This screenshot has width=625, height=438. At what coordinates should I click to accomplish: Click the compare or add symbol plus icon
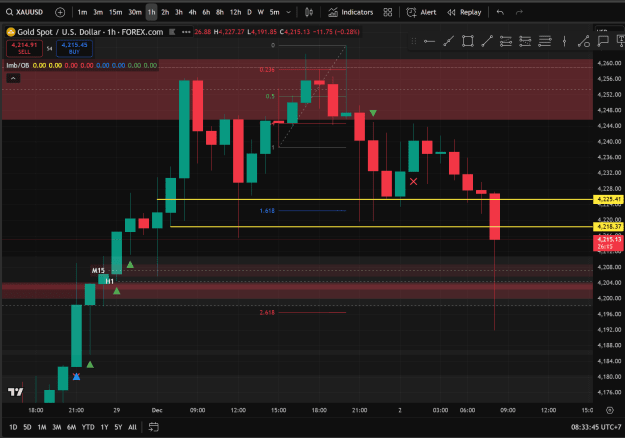coord(60,12)
